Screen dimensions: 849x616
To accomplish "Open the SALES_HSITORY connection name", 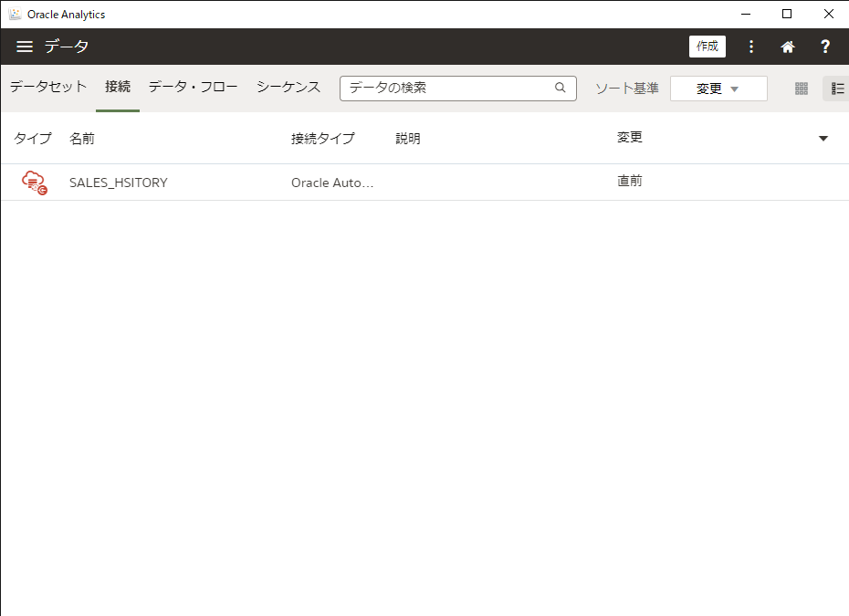I will (119, 183).
